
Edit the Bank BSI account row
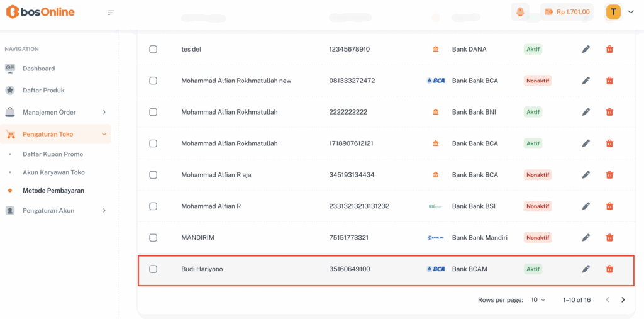pyautogui.click(x=586, y=206)
